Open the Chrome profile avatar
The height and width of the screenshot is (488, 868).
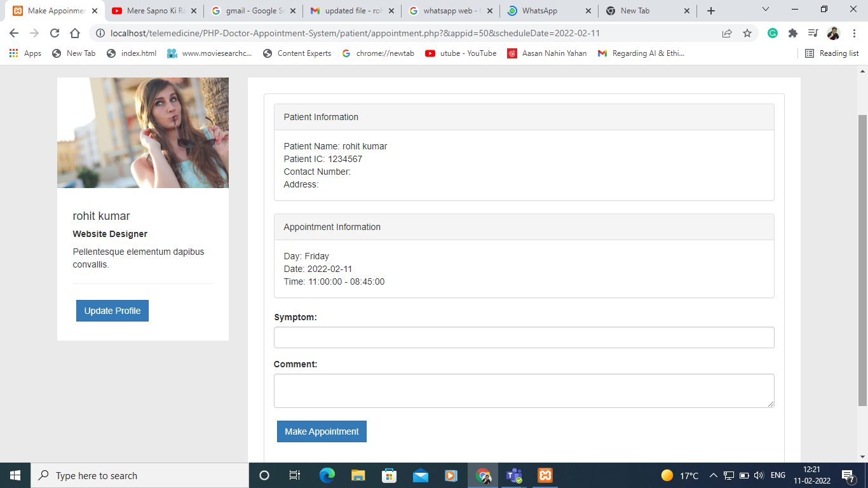coord(833,32)
